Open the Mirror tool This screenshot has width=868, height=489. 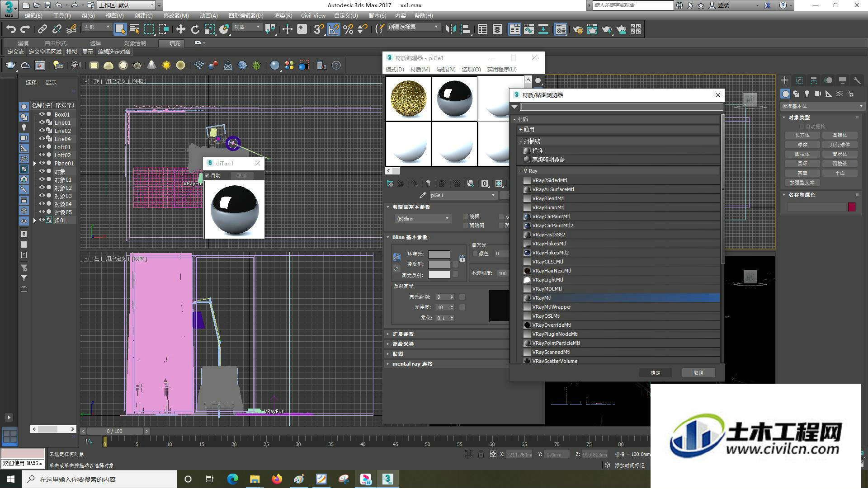[x=451, y=29]
